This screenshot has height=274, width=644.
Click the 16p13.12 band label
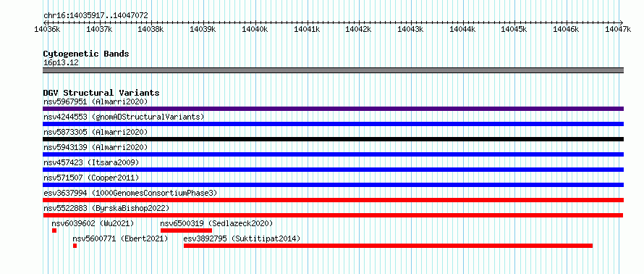[x=61, y=63]
